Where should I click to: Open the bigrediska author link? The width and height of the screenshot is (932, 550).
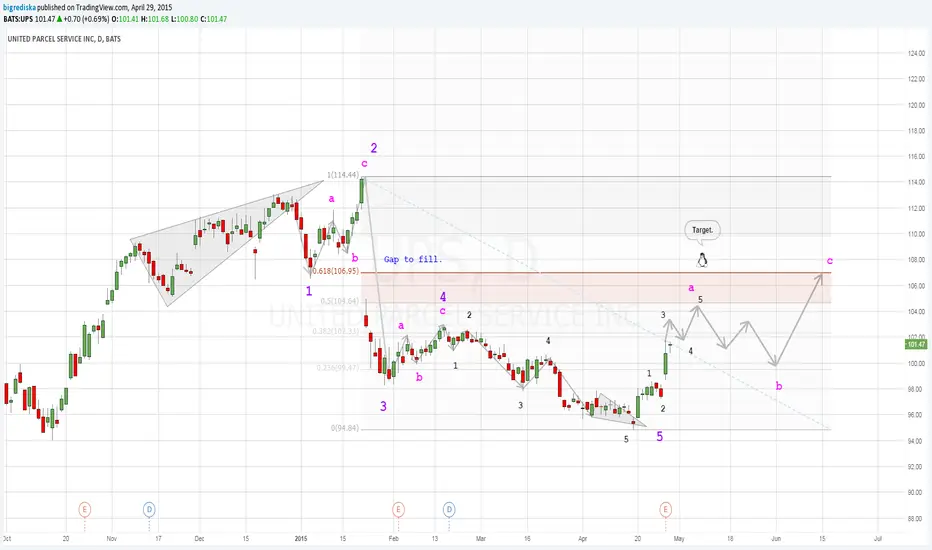(x=20, y=8)
